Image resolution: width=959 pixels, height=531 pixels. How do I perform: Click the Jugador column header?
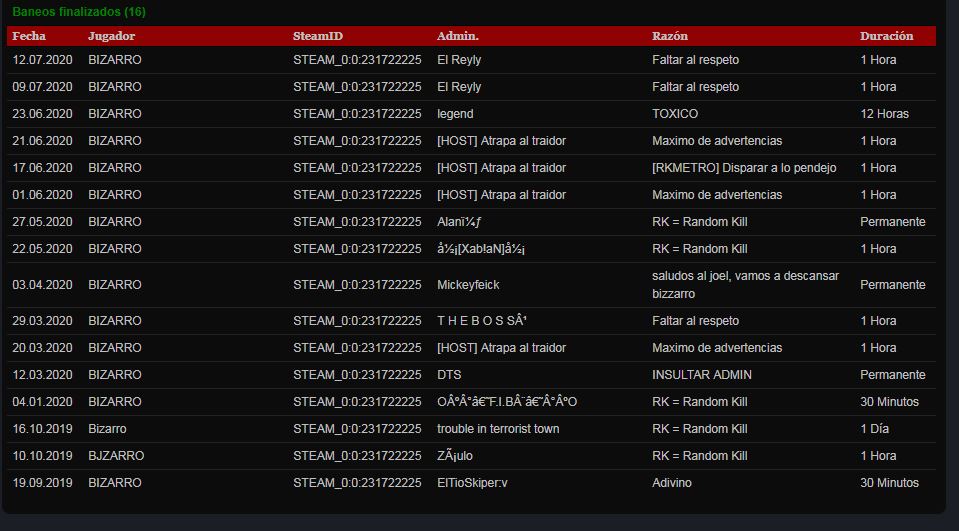click(x=111, y=36)
